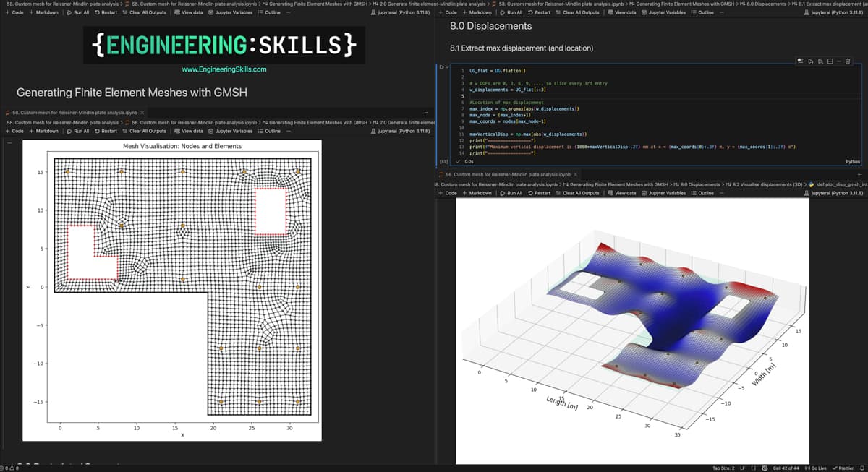This screenshot has height=472, width=868.
Task: Split the cell using the split cell icon
Action: tap(830, 63)
